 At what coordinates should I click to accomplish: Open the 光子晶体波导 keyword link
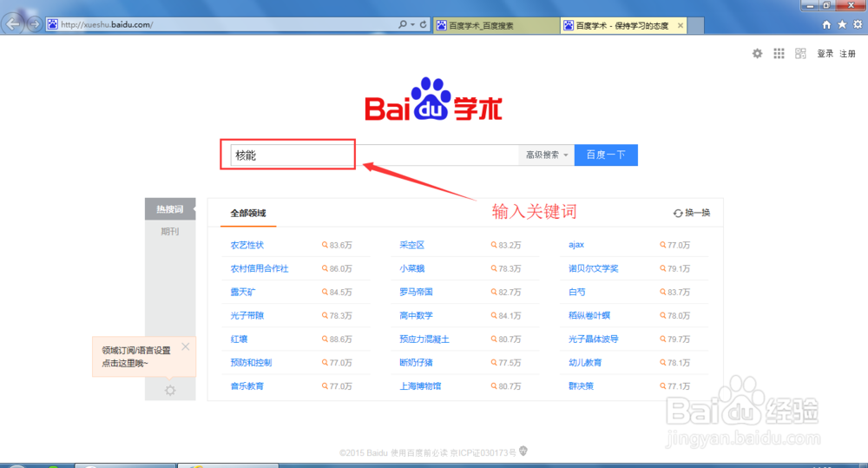[x=593, y=339]
